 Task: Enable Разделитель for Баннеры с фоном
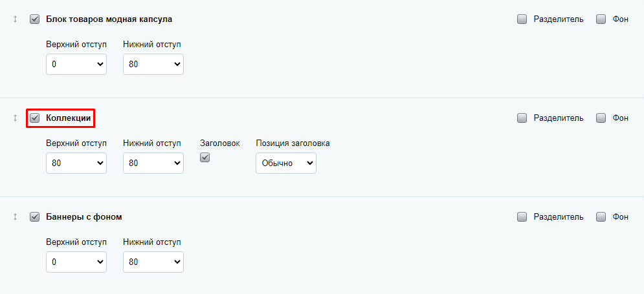click(522, 217)
